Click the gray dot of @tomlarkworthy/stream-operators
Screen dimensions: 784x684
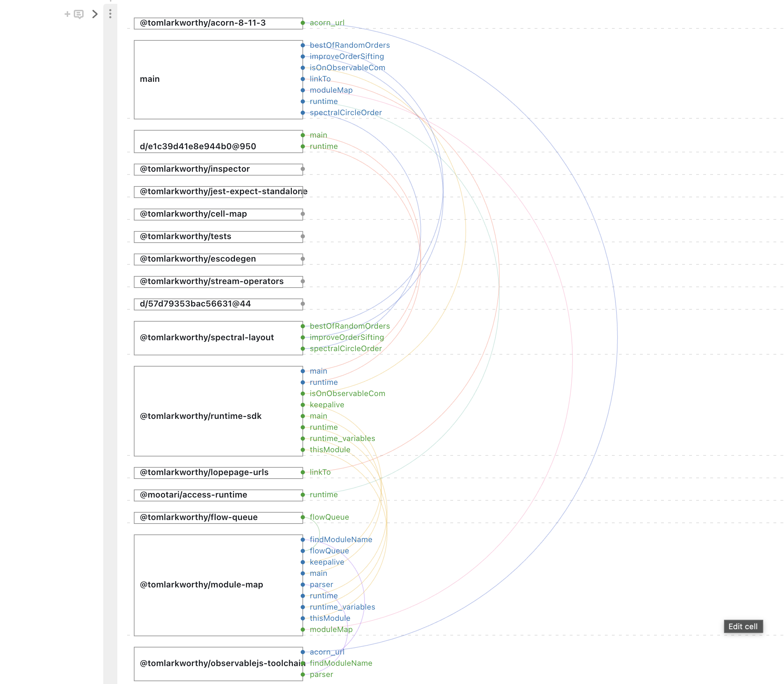(302, 281)
